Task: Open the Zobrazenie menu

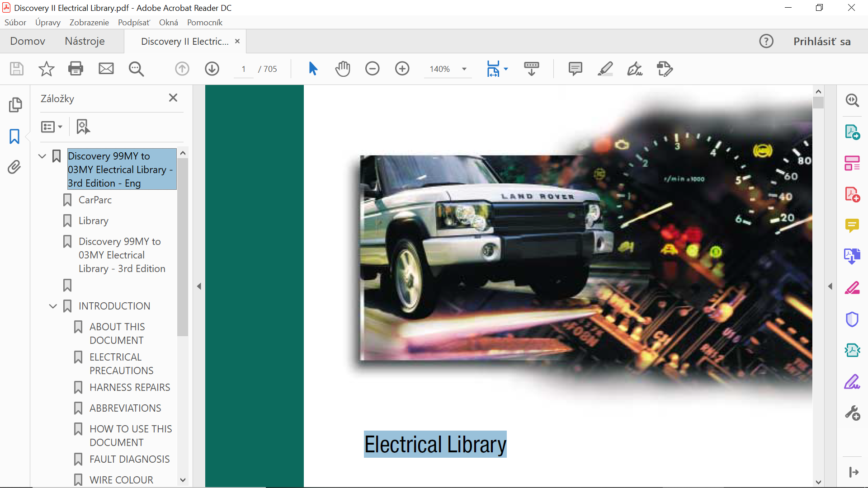Action: [x=89, y=23]
